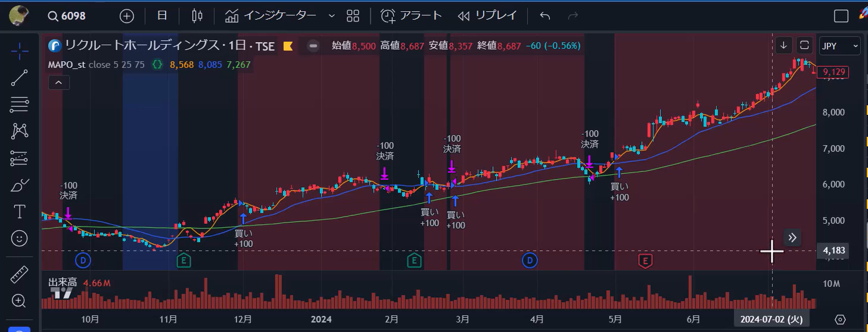The height and width of the screenshot is (332, 868).
Task: Create an alert with アラート button
Action: tap(412, 16)
